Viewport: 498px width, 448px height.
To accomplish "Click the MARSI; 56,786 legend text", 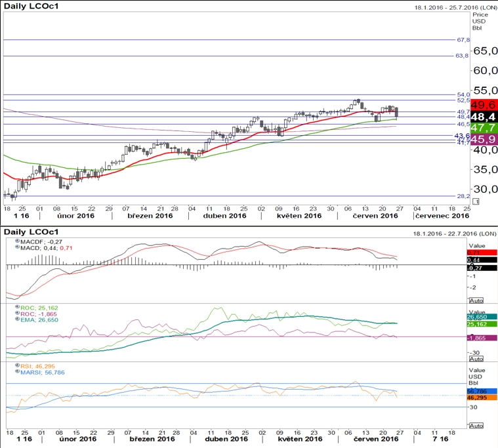I will (43, 373).
